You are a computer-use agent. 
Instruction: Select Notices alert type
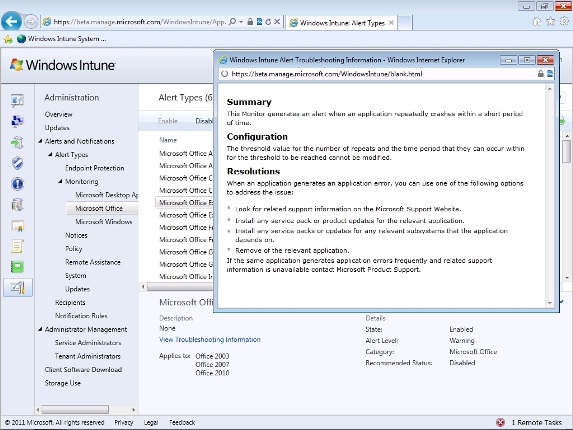tap(76, 235)
